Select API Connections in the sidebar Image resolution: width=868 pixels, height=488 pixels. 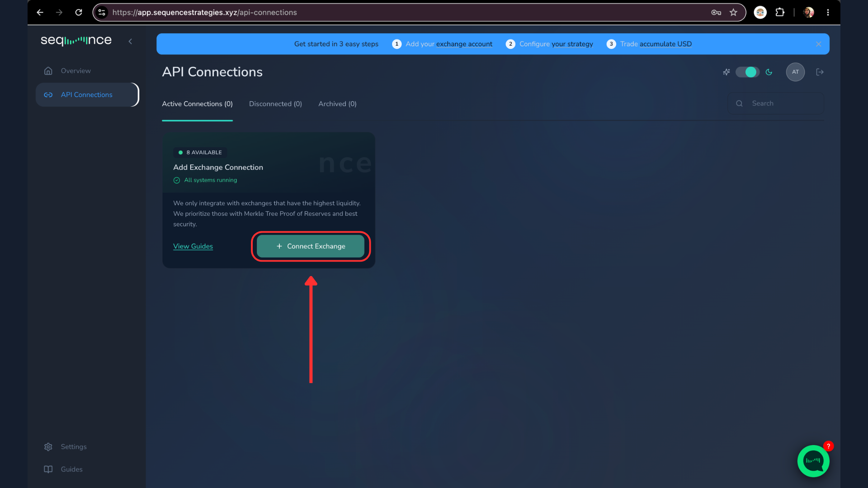click(87, 95)
